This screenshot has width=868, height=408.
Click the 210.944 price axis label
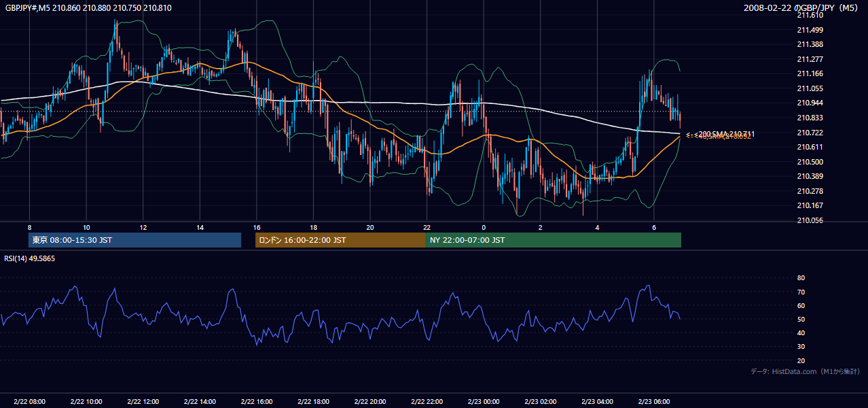[810, 103]
